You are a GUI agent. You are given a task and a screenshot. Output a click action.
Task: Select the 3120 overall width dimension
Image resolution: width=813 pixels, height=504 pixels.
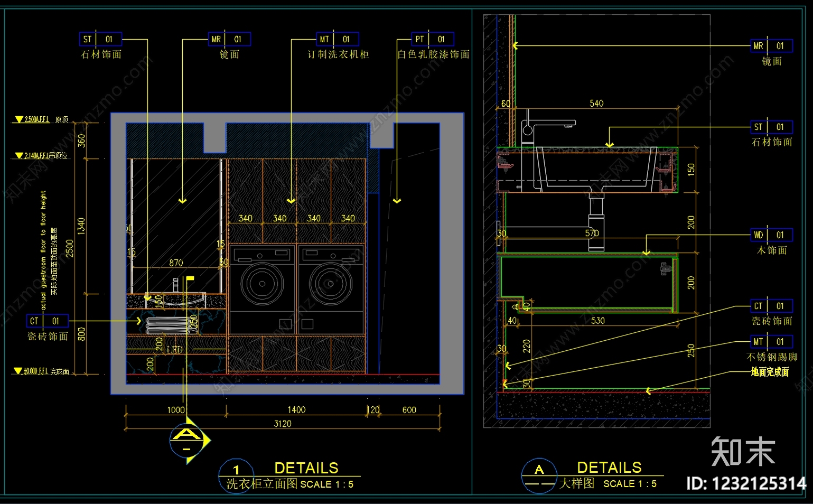click(283, 424)
